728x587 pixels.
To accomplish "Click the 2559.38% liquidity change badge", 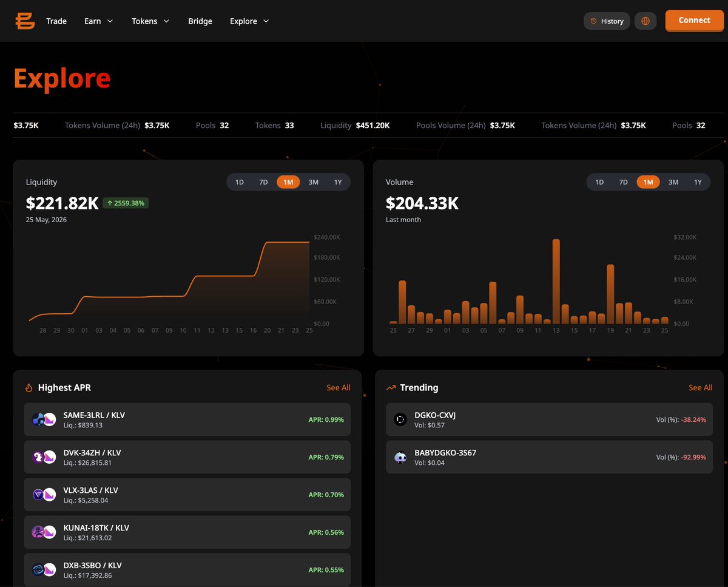I will pos(126,203).
